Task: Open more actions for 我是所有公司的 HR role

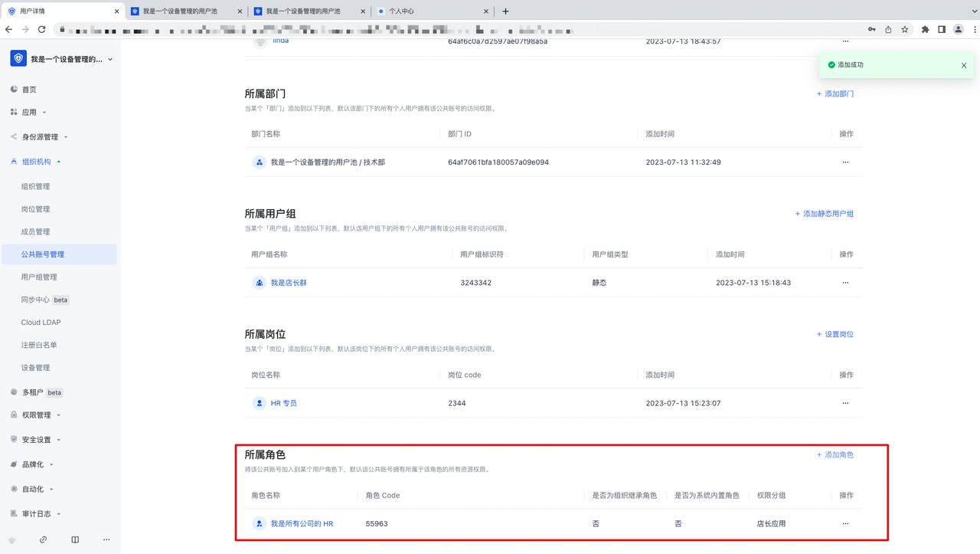Action: pos(845,524)
